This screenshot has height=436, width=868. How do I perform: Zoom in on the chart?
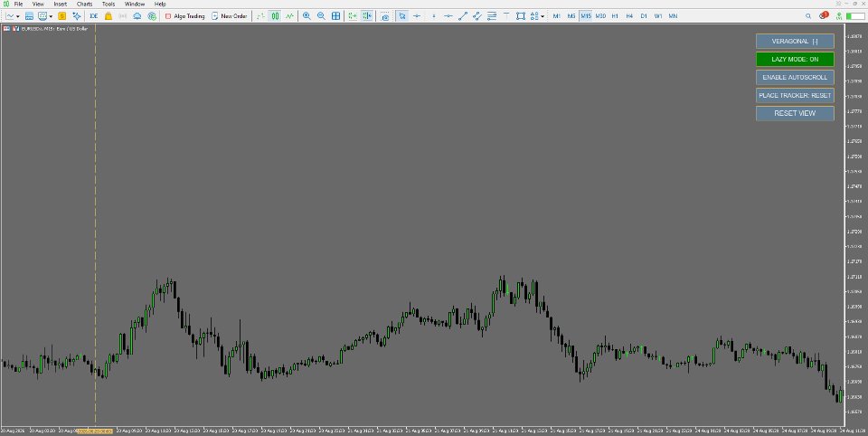point(307,16)
